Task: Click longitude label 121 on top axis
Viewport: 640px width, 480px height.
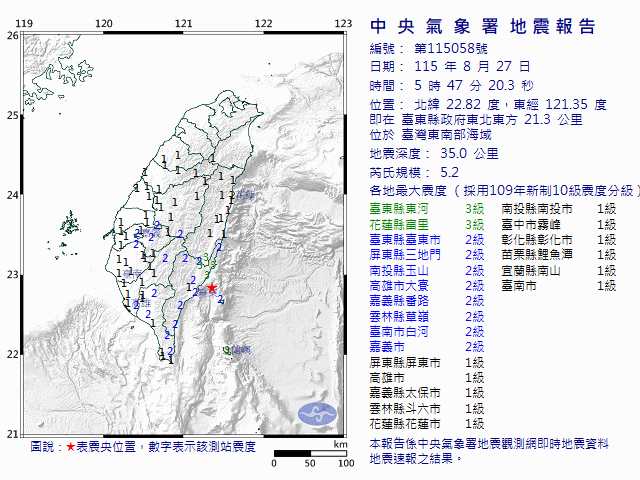Action: click(x=184, y=23)
